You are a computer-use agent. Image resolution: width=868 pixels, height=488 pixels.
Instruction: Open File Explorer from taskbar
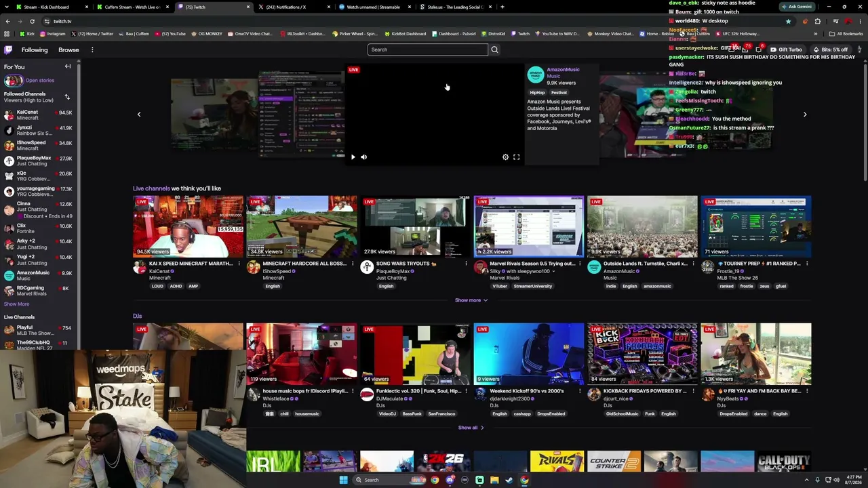coord(494,480)
